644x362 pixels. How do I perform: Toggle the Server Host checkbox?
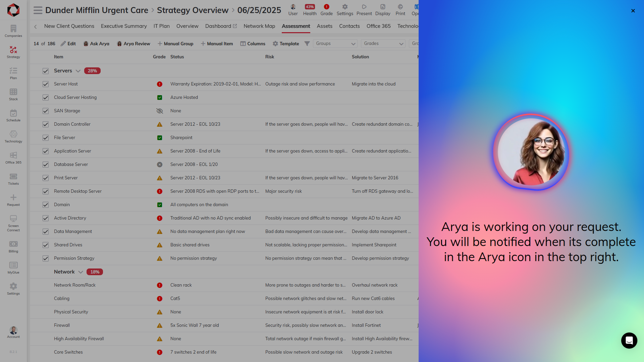coord(46,84)
